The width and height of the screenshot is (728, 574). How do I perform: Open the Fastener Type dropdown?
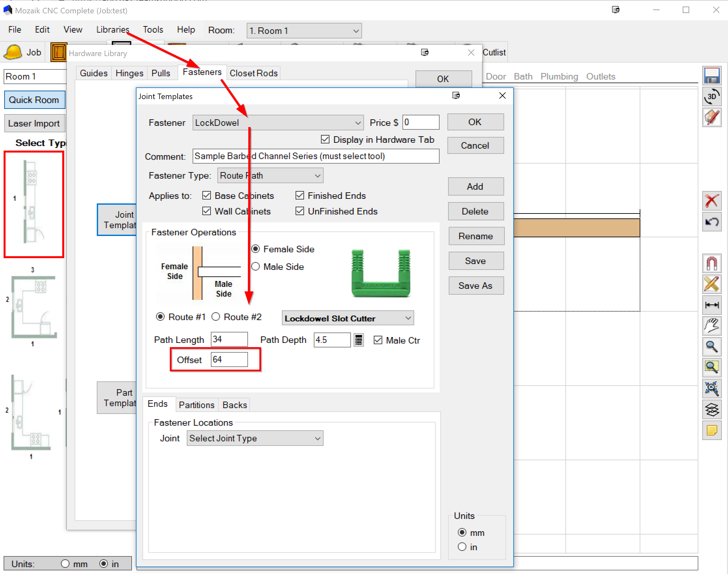click(x=317, y=176)
